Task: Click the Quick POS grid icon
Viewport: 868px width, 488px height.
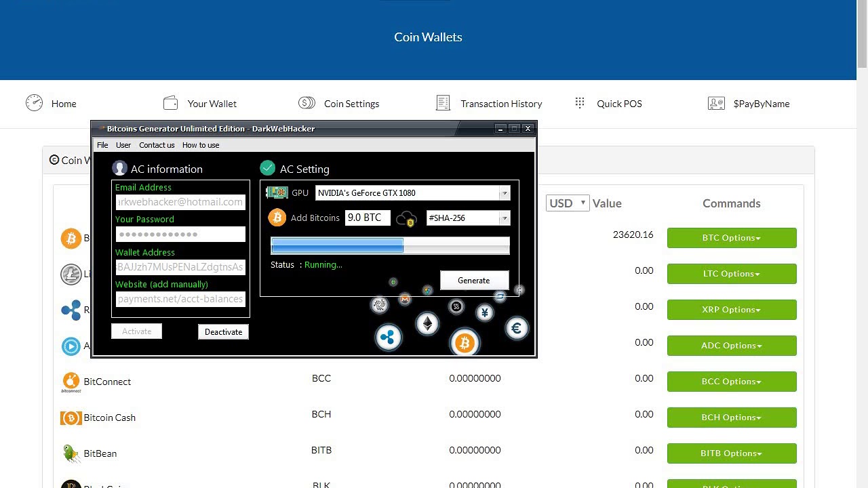Action: tap(580, 102)
